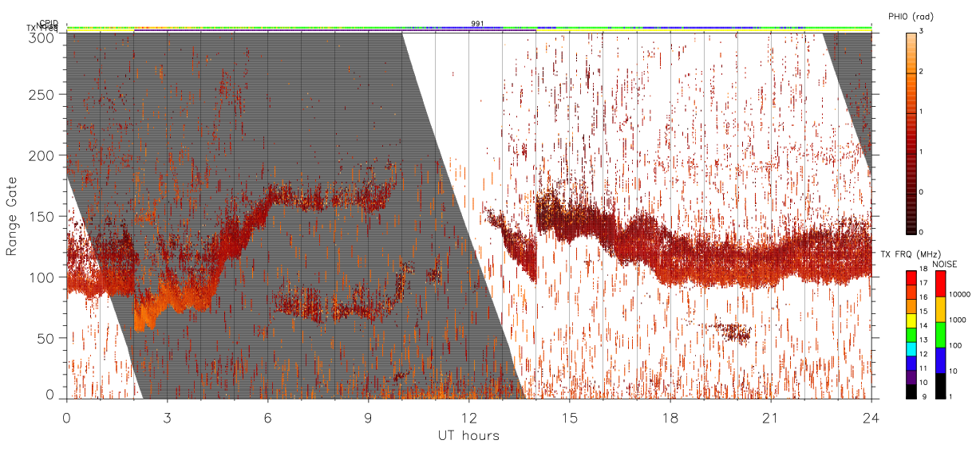Select the green 13-14 MHz TX FRQ swatch
980x452 pixels.
point(911,334)
